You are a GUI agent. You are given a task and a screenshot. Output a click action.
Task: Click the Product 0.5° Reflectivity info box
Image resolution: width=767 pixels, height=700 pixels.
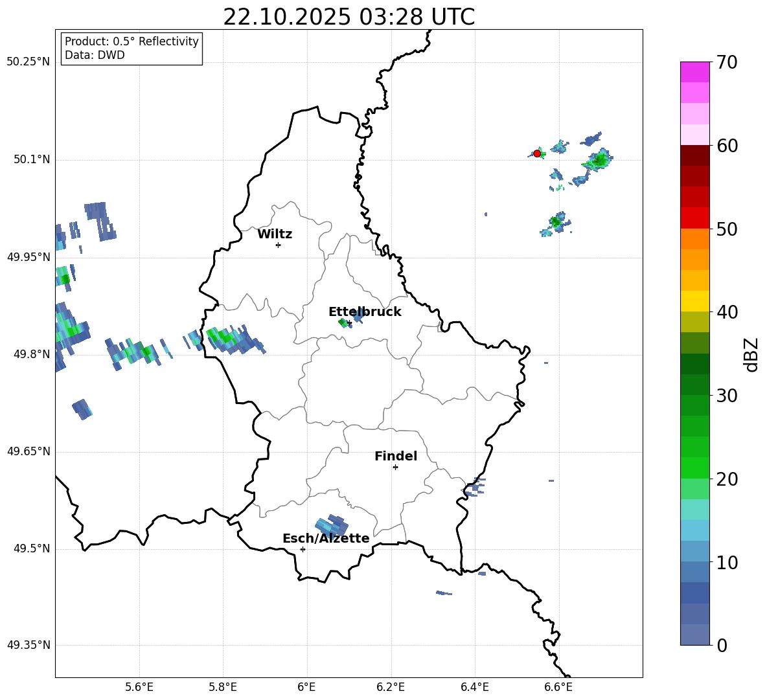[132, 49]
